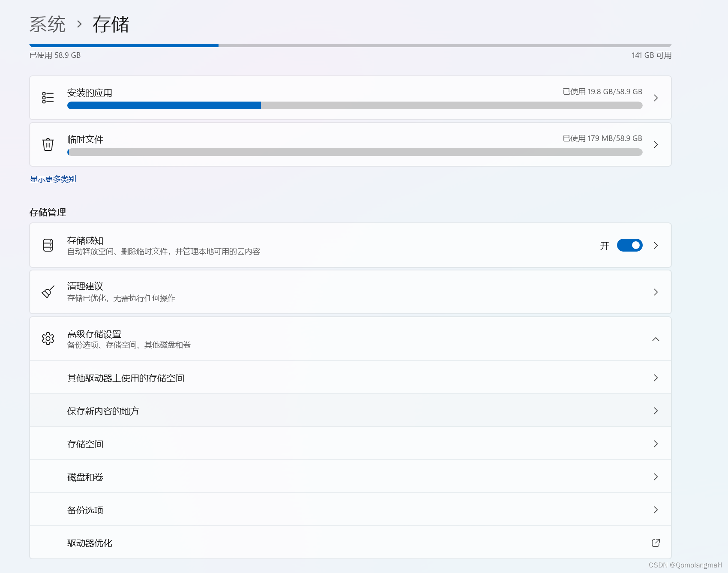
Task: Click 已使用 58.9 GB text
Action: 55,55
